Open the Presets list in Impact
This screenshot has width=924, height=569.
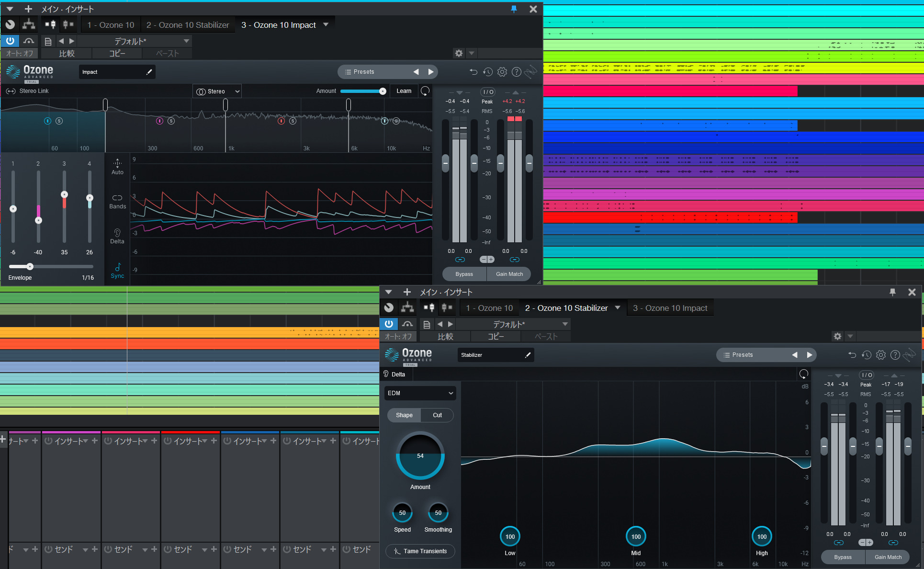click(x=360, y=72)
